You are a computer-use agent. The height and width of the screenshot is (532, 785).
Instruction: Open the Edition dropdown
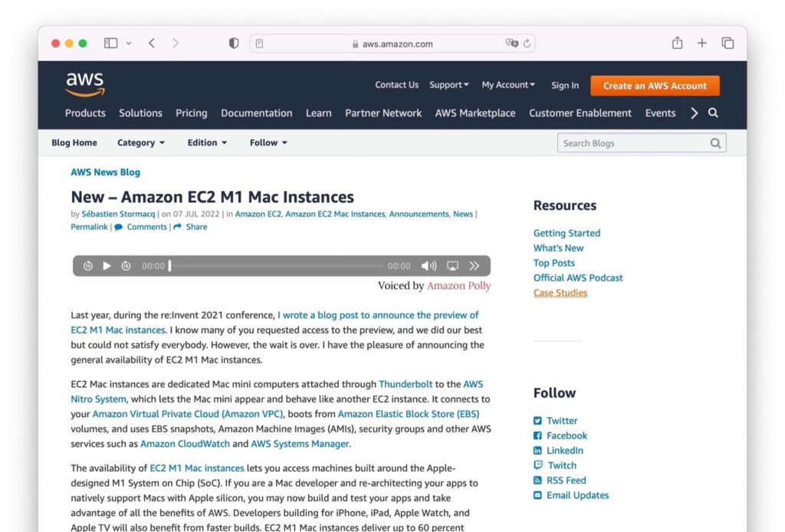[206, 143]
